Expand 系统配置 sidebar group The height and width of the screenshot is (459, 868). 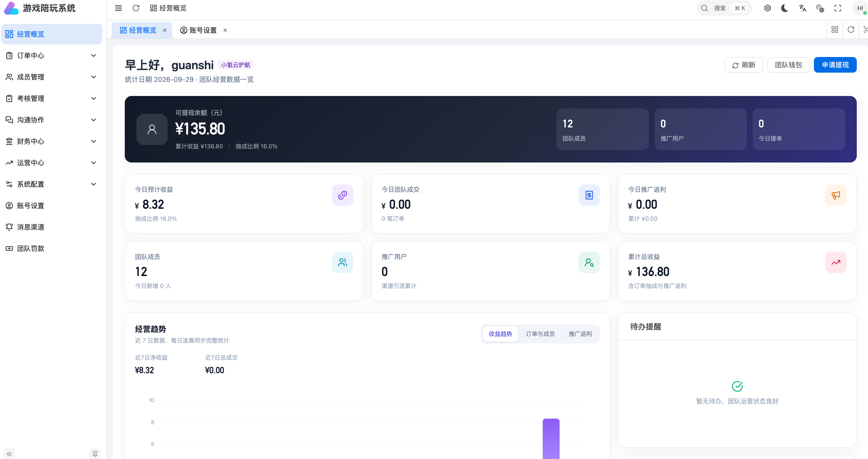tap(52, 184)
